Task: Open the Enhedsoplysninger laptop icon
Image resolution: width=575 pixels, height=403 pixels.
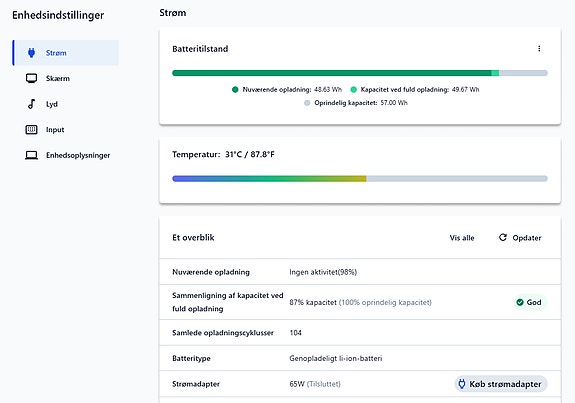Action: click(32, 155)
